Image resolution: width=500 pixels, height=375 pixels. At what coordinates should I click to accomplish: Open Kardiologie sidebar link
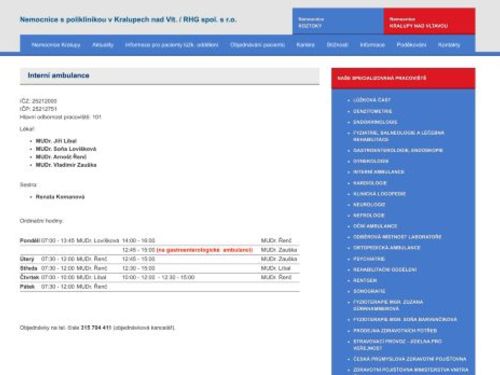(x=370, y=183)
